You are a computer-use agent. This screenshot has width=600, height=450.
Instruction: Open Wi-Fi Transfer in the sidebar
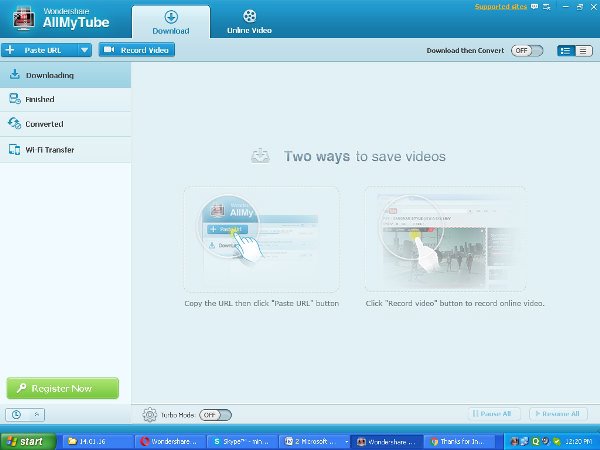65,150
